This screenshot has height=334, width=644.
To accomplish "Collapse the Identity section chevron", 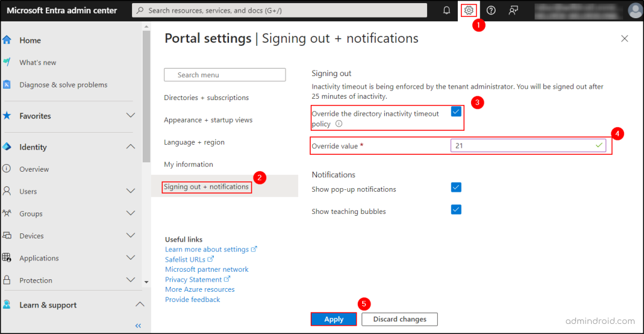I will pos(131,147).
